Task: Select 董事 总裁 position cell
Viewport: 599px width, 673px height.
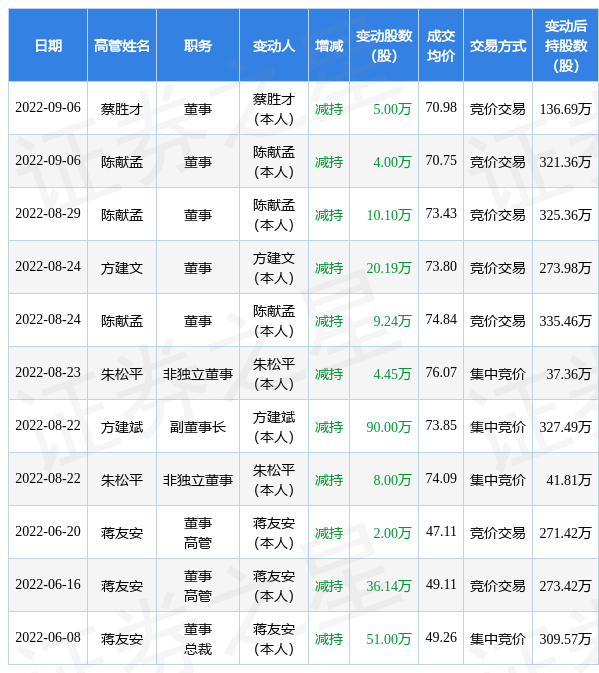Action: [x=198, y=639]
